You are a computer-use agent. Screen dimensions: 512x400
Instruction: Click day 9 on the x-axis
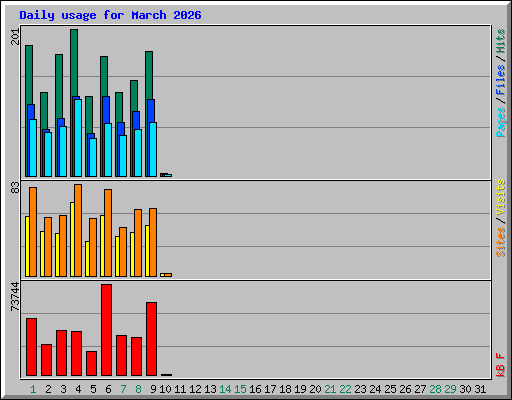pyautogui.click(x=153, y=389)
